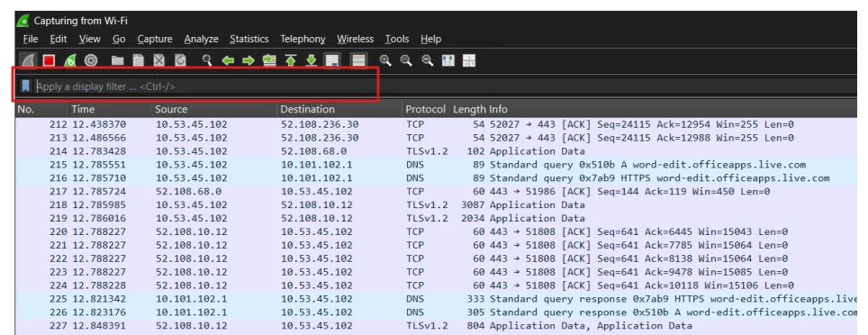Stop the running capture with red square
The image size is (868, 335).
tap(49, 60)
